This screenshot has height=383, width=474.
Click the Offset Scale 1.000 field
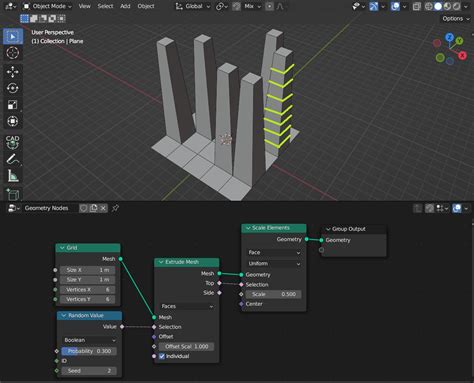pos(187,346)
